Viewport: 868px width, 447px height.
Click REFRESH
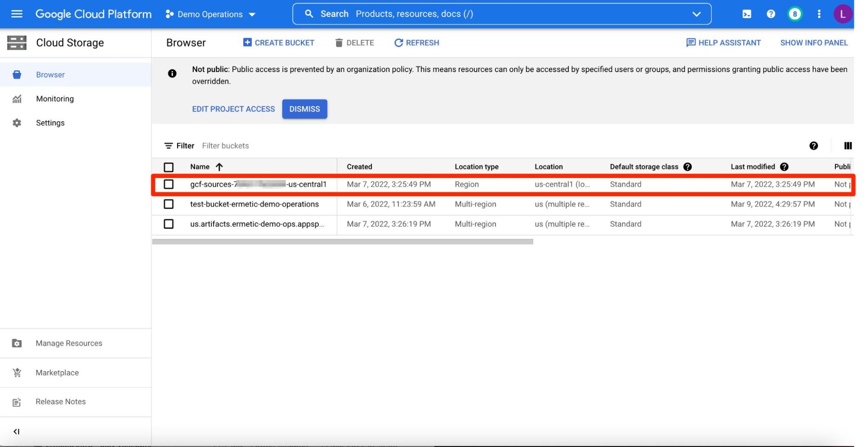tap(416, 43)
